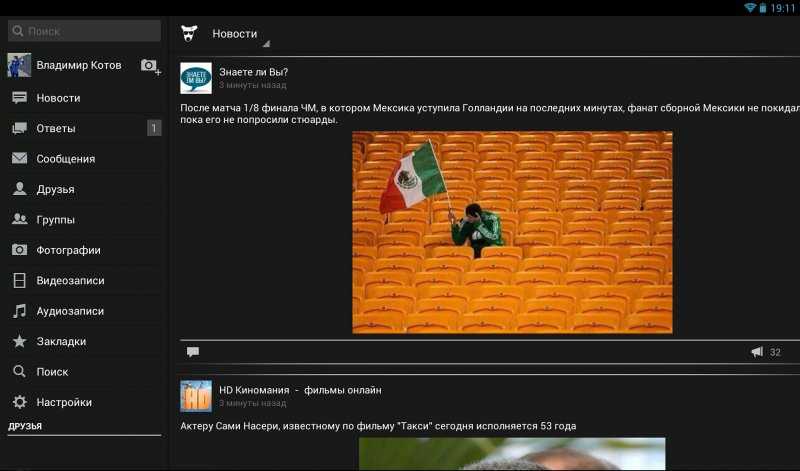
Task: Click the dropdown triangle under Новости title
Action: [266, 44]
